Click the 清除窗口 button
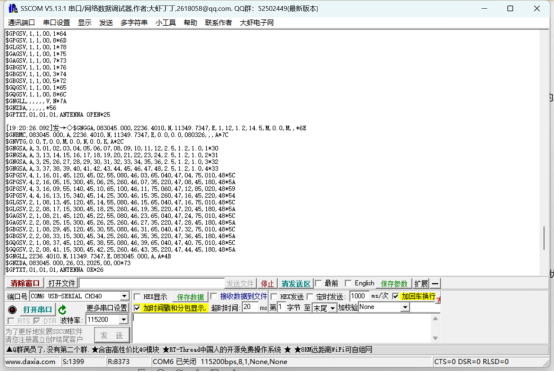 (x=25, y=283)
